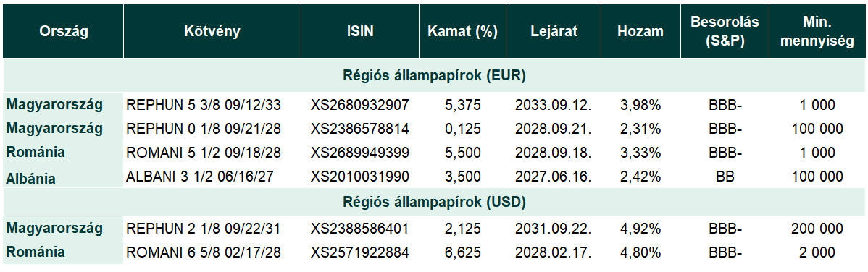
Task: Click the Lejárat column header
Action: 553,32
